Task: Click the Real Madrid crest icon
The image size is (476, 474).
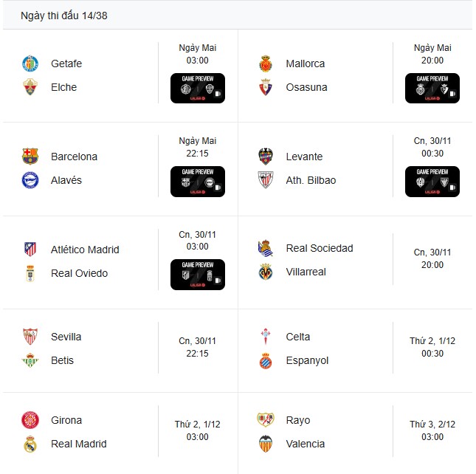Action: [x=30, y=444]
